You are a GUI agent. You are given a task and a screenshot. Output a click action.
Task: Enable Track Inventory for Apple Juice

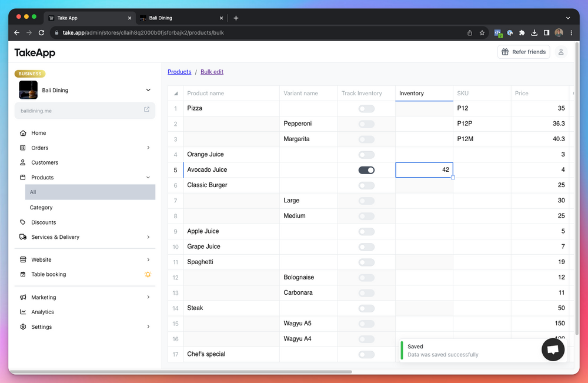[x=366, y=231]
